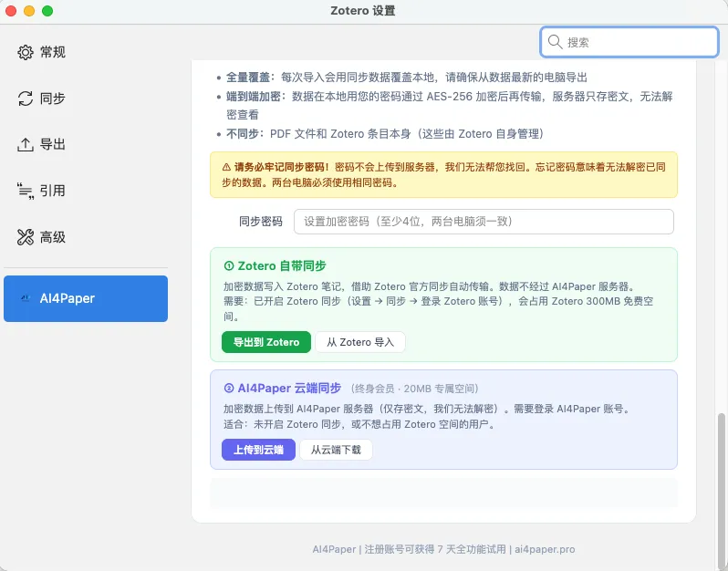Image resolution: width=728 pixels, height=571 pixels.
Task: Click the gear icon beside 常规
Action: [25, 52]
